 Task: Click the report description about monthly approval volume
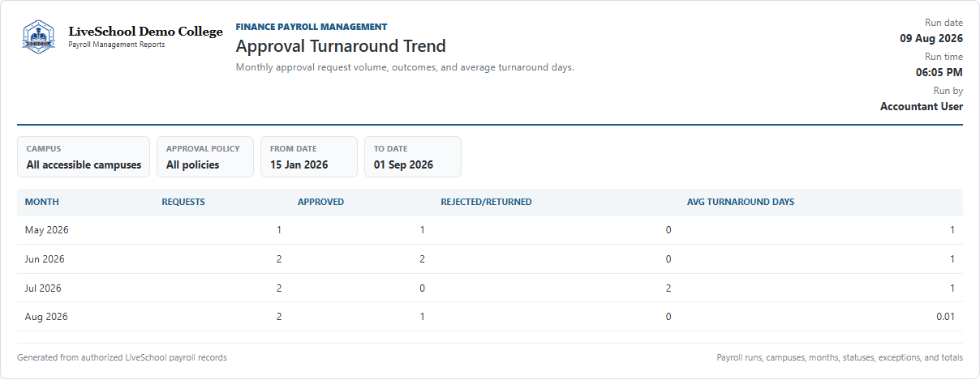click(x=405, y=67)
